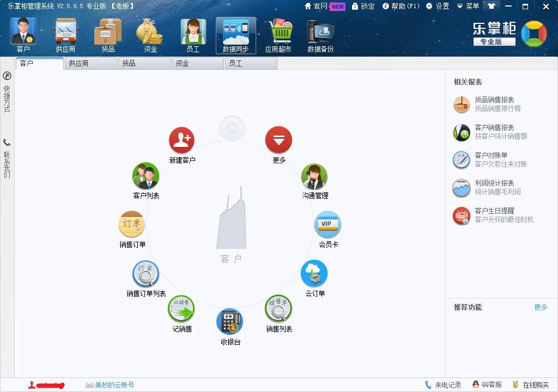Open 来电记录 call records
The width and height of the screenshot is (558, 392).
tap(443, 385)
